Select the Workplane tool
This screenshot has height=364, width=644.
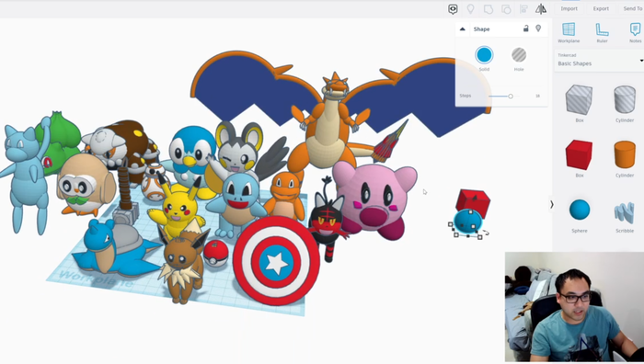(x=569, y=33)
